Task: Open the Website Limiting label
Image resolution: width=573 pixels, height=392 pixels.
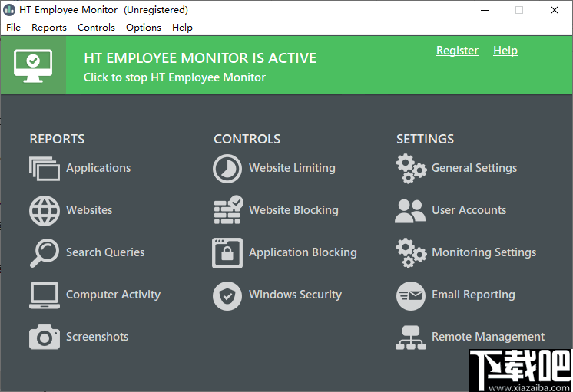Action: (x=292, y=168)
